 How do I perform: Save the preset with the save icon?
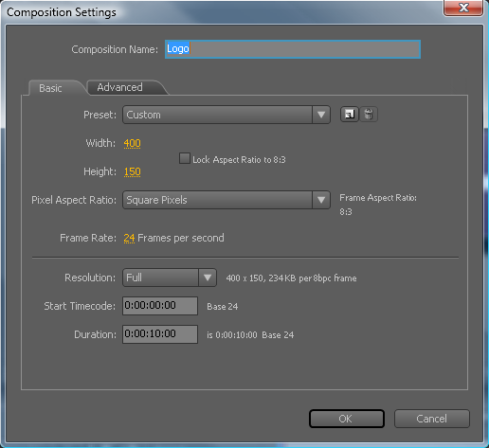(350, 115)
